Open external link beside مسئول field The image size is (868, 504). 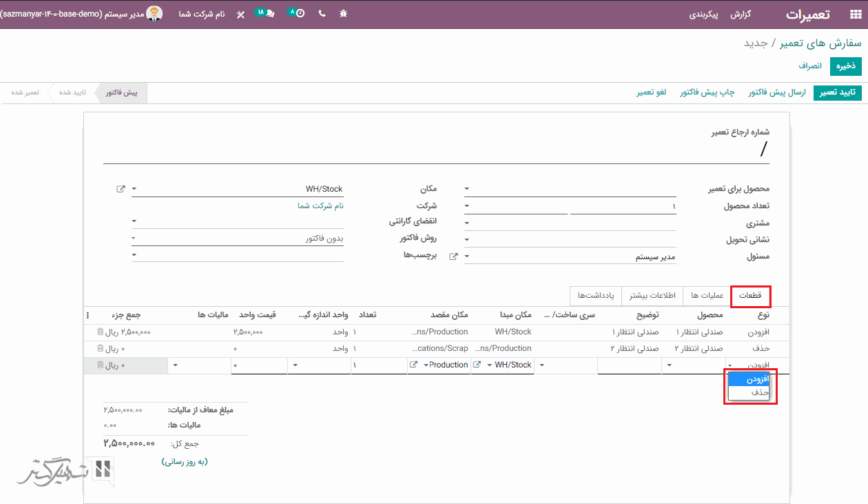pos(453,256)
